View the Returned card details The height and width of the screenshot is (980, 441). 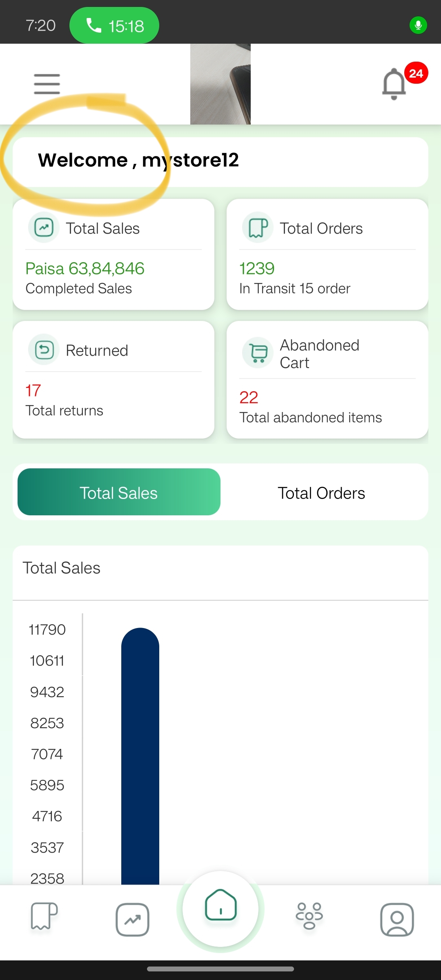tap(114, 380)
